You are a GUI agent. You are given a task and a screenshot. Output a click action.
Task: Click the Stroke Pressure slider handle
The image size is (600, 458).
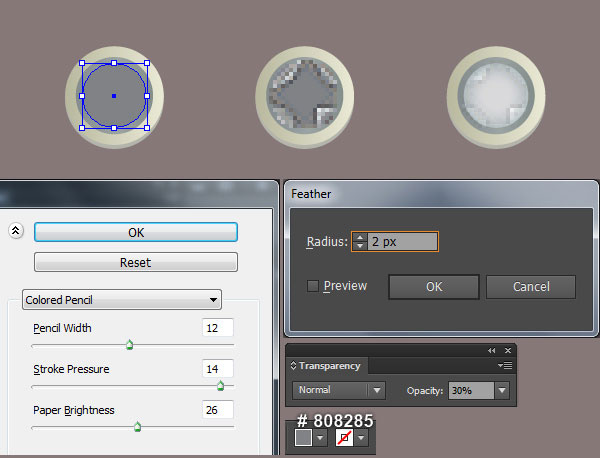(x=220, y=386)
